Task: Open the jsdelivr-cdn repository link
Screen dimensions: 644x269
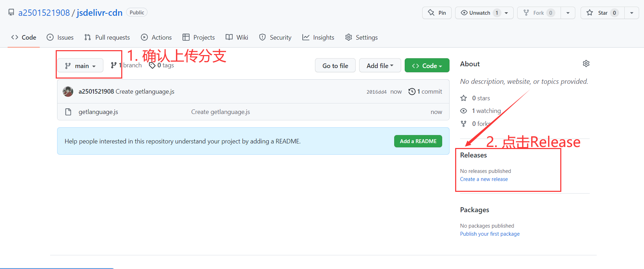Action: (x=100, y=13)
